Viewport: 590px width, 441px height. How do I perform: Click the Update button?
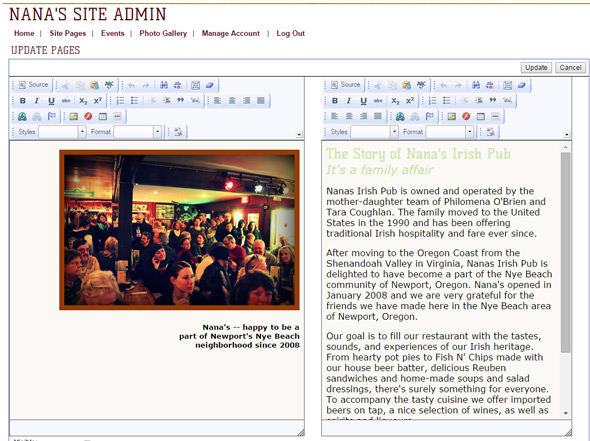pos(536,68)
